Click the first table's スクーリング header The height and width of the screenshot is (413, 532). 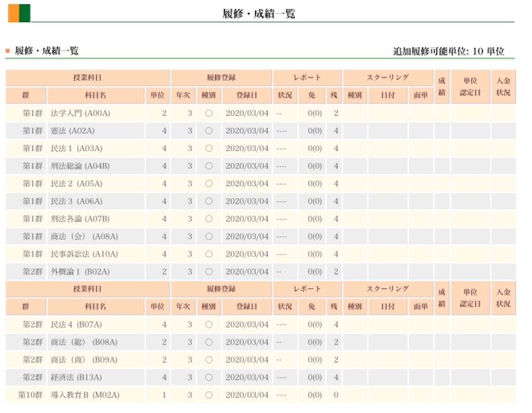pos(388,78)
